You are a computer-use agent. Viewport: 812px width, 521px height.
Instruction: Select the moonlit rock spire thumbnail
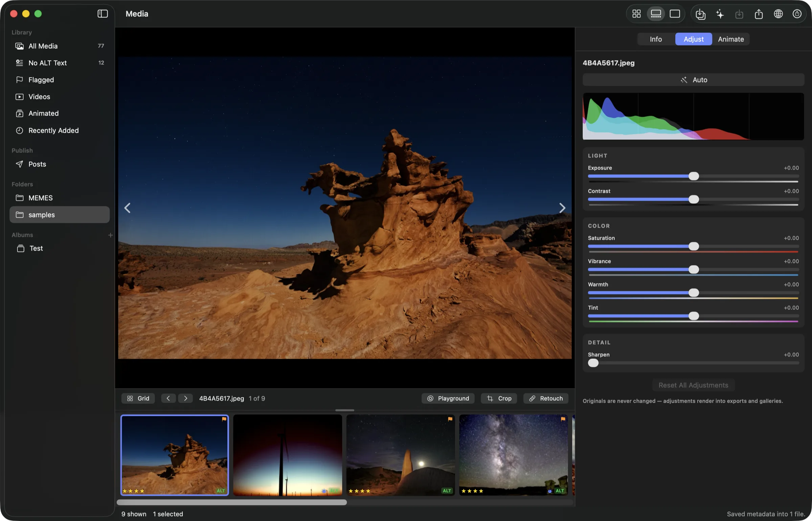[401, 455]
